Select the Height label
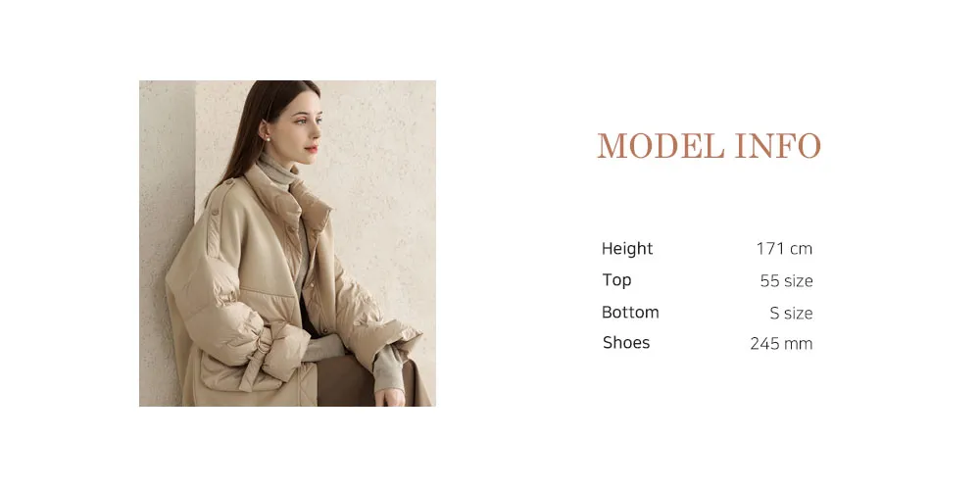 pyautogui.click(x=627, y=249)
